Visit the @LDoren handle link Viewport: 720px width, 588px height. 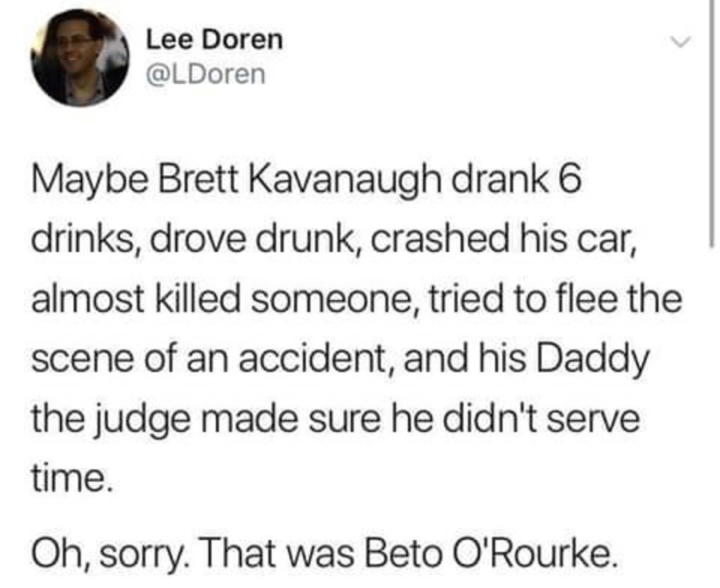pos(206,73)
